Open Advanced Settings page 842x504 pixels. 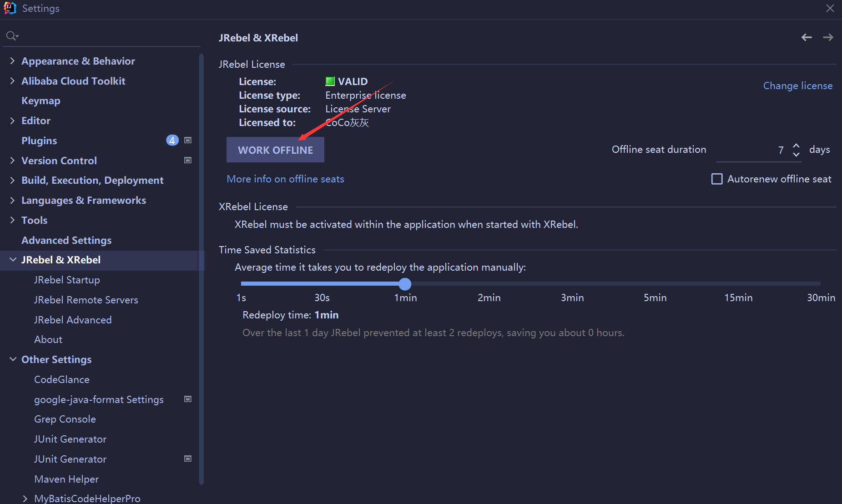66,240
